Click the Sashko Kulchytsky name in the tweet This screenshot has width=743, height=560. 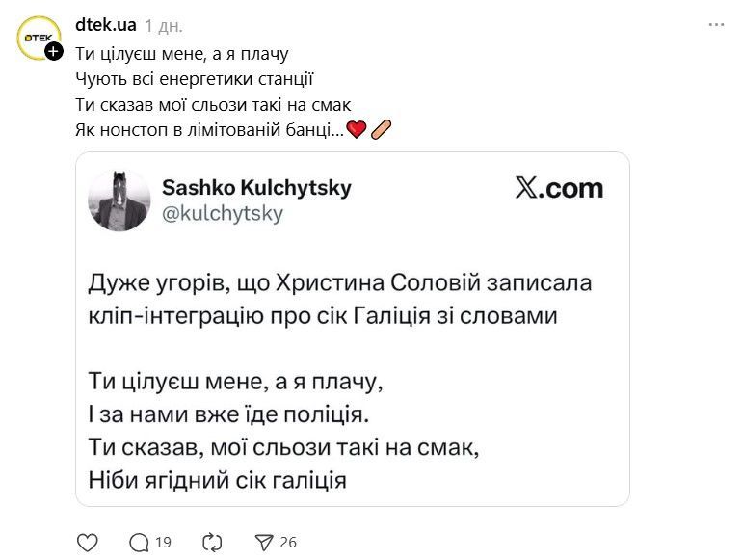[256, 187]
